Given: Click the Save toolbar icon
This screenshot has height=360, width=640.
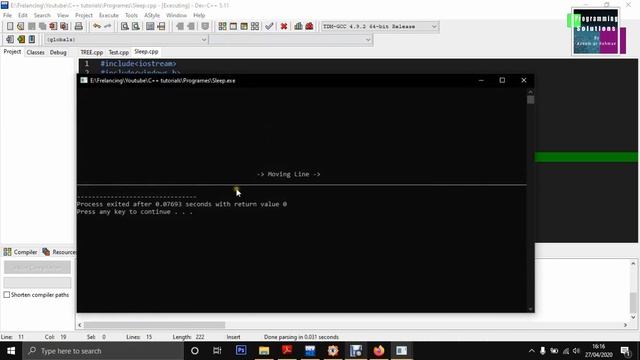Looking at the screenshot, I should click(x=31, y=26).
